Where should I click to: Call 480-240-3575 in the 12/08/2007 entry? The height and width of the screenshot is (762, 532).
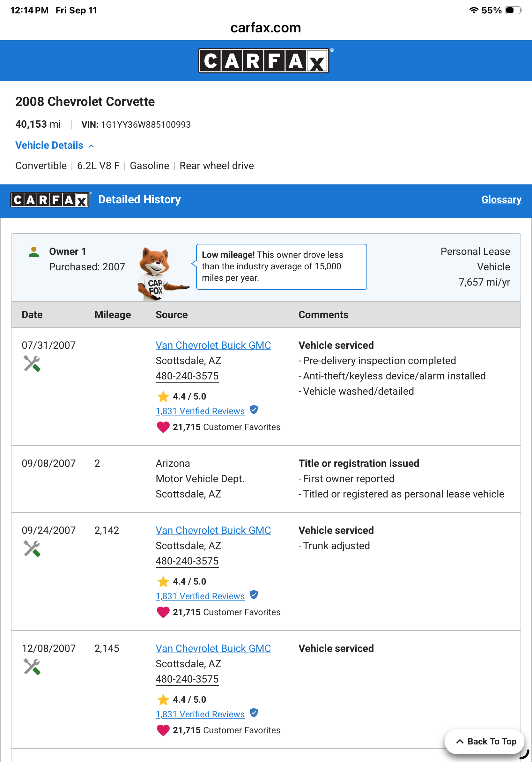point(187,679)
